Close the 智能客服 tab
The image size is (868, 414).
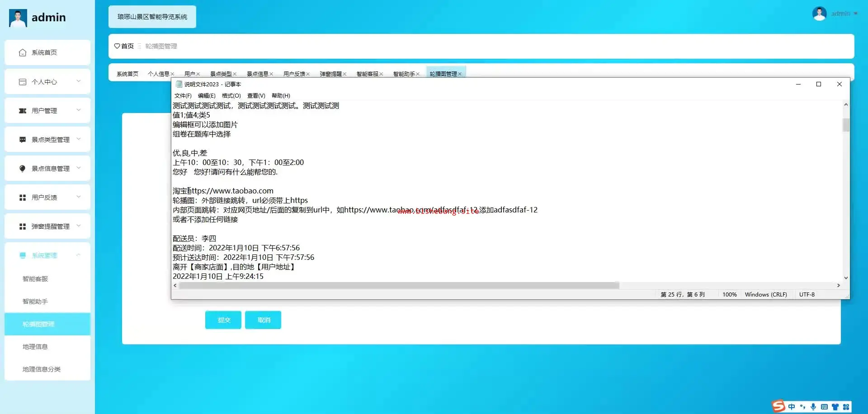pyautogui.click(x=381, y=74)
